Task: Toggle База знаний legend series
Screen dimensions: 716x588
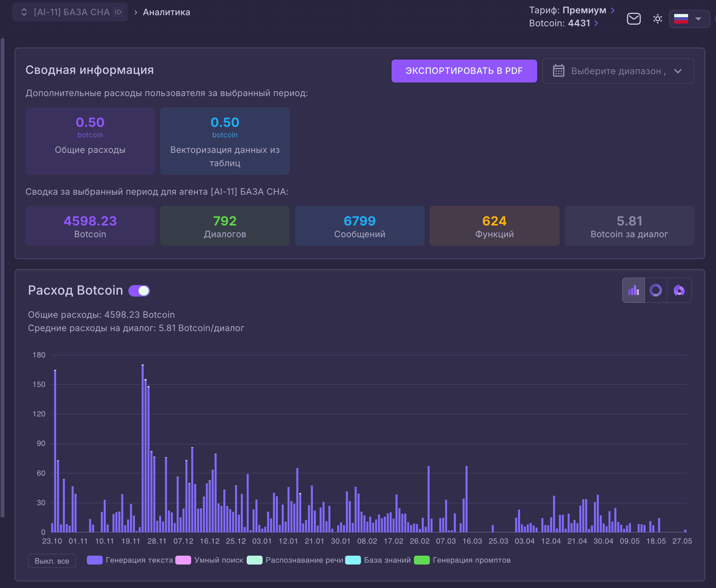Action: pyautogui.click(x=378, y=560)
